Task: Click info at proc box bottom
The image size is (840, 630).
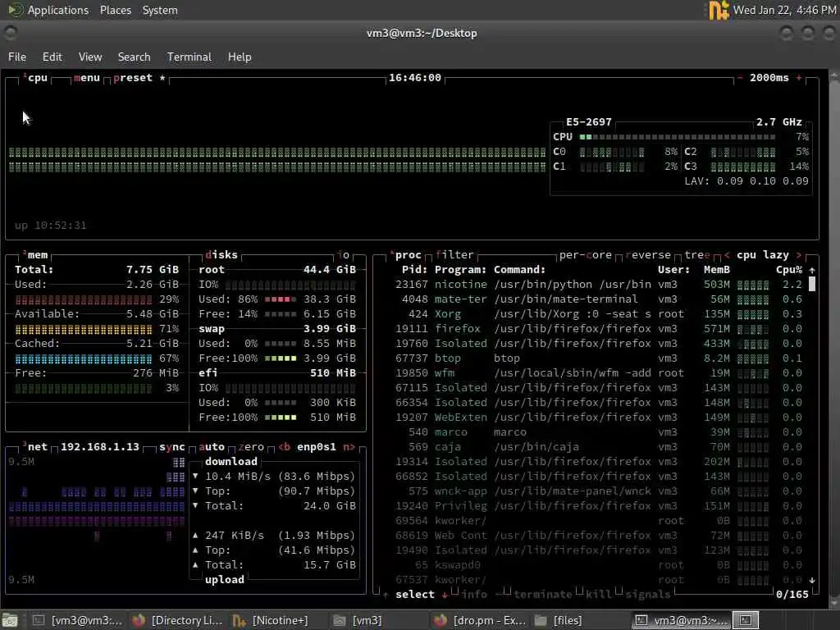Action: point(475,595)
